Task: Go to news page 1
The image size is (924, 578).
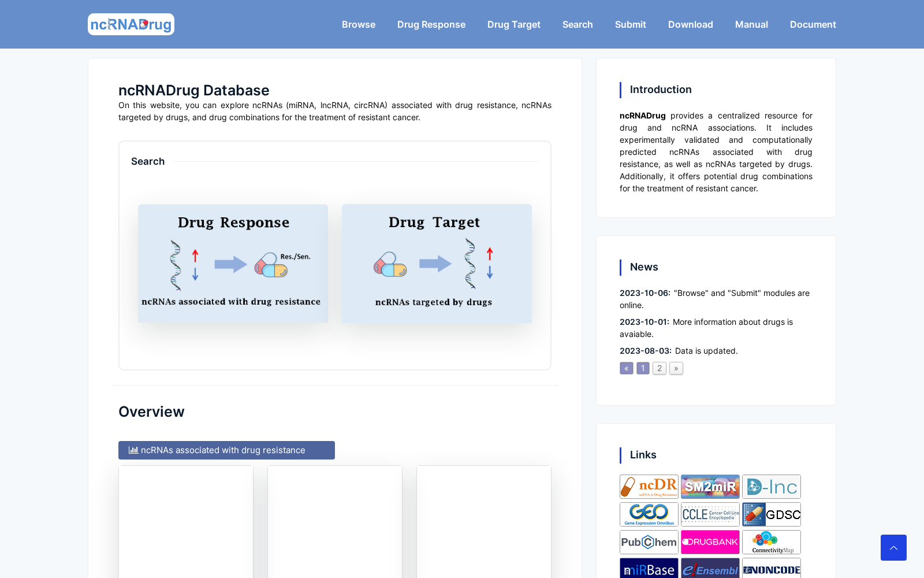Action: 643,368
